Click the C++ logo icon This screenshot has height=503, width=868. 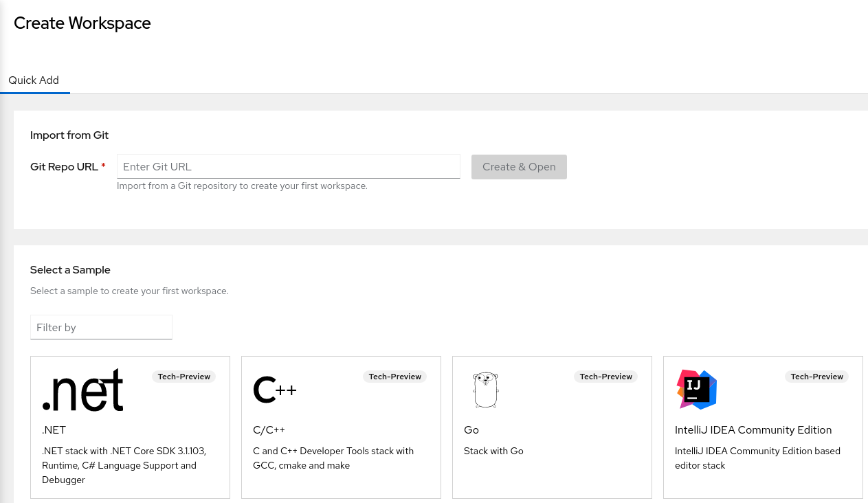(x=275, y=390)
